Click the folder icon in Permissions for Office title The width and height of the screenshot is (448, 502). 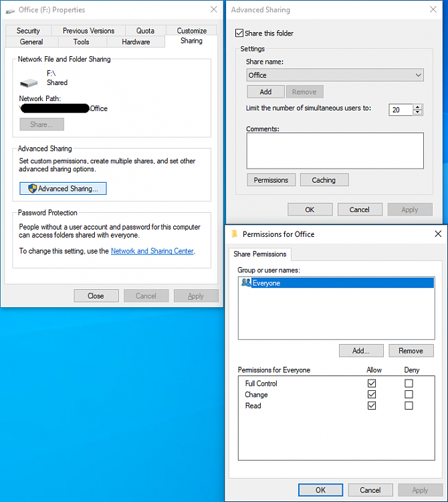point(235,234)
